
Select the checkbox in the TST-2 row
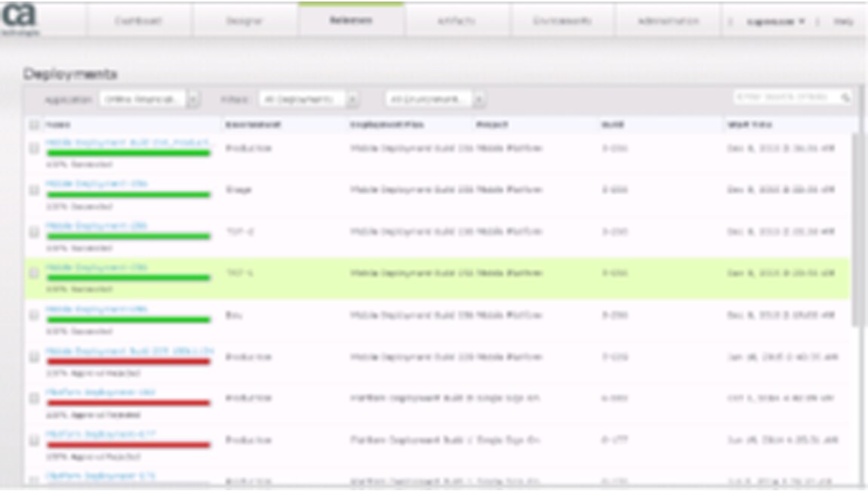pyautogui.click(x=34, y=232)
